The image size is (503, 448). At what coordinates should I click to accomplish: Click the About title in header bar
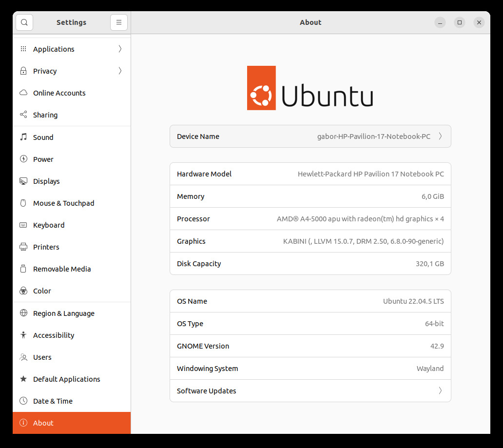(x=310, y=22)
